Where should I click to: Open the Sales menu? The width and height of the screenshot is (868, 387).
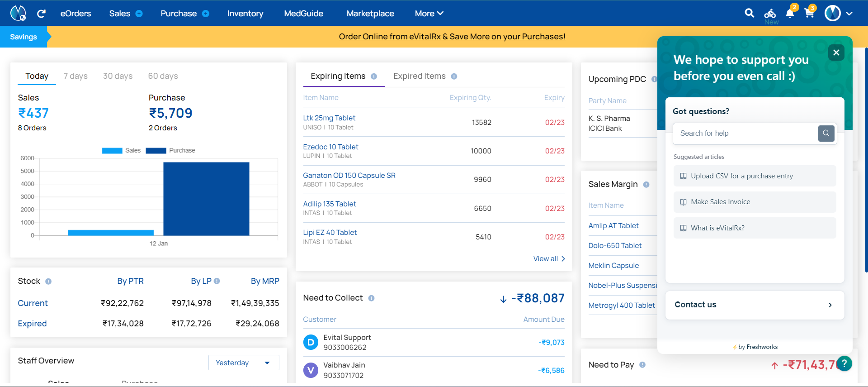pyautogui.click(x=120, y=14)
